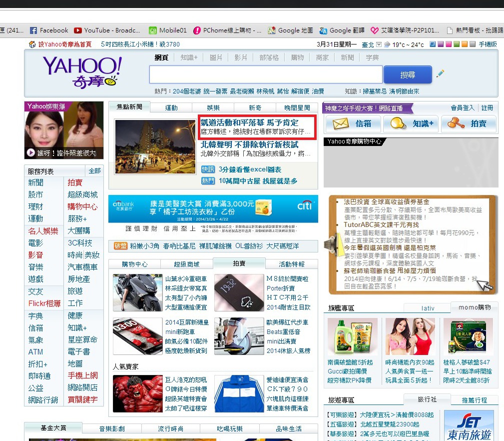This screenshot has width=504, height=441.
Task: Open 信箱 mail envelope icon
Action: pos(340,123)
